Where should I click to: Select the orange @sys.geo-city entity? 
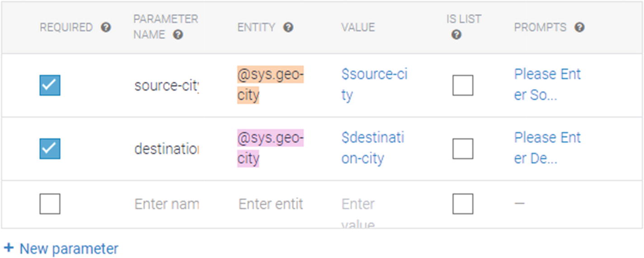[x=271, y=84]
